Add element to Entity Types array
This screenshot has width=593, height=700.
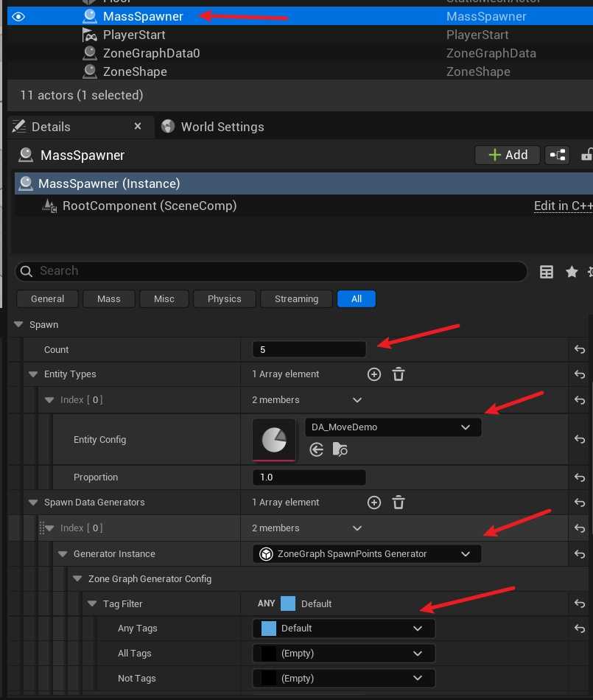pyautogui.click(x=374, y=374)
